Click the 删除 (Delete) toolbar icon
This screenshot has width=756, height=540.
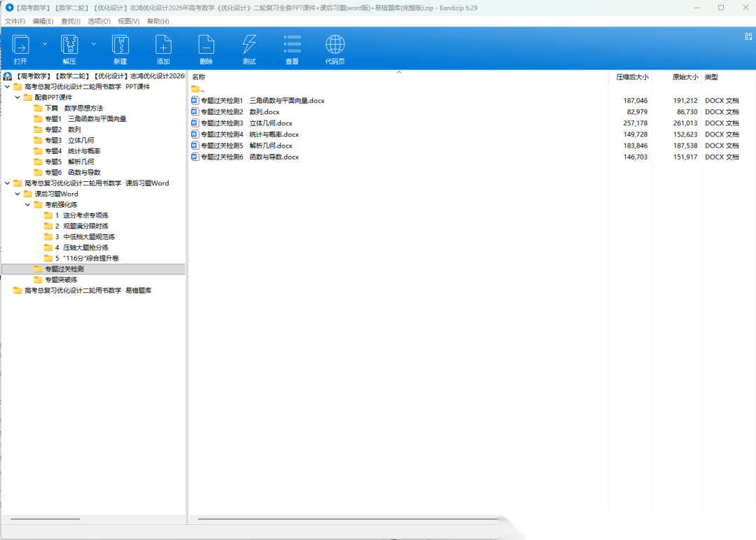(206, 46)
